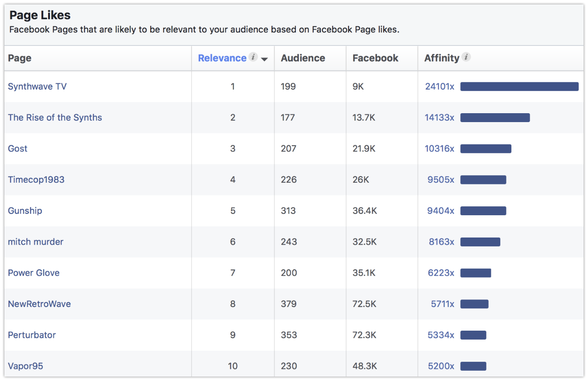The width and height of the screenshot is (588, 381).
Task: Open the mitch murder page
Action: coord(36,242)
